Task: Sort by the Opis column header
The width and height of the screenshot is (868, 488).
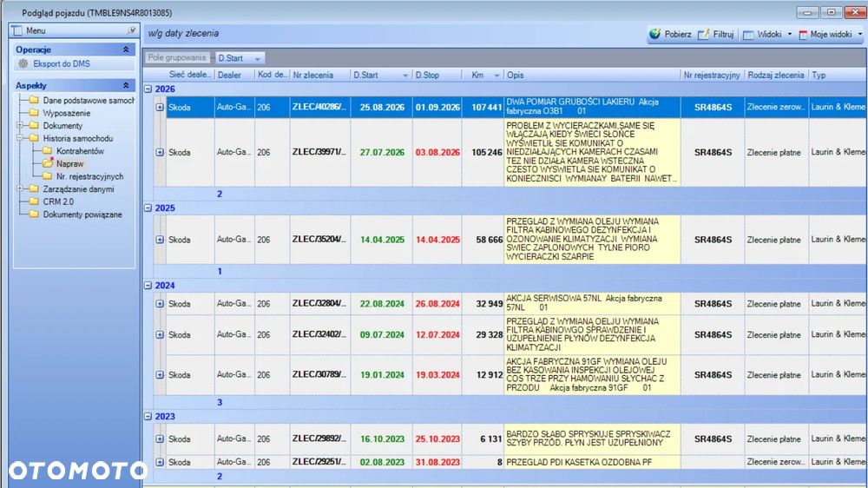Action: [x=592, y=75]
